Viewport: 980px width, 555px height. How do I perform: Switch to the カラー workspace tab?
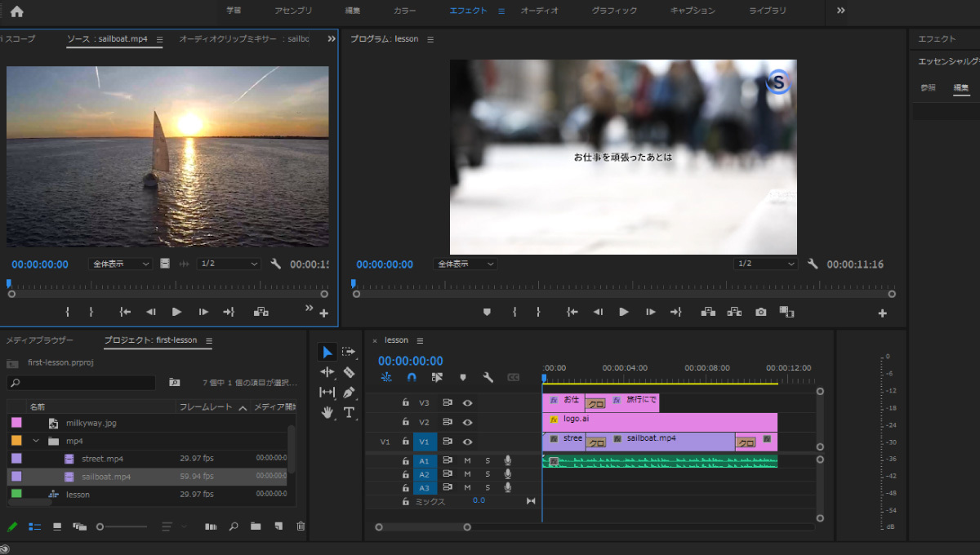point(404,11)
